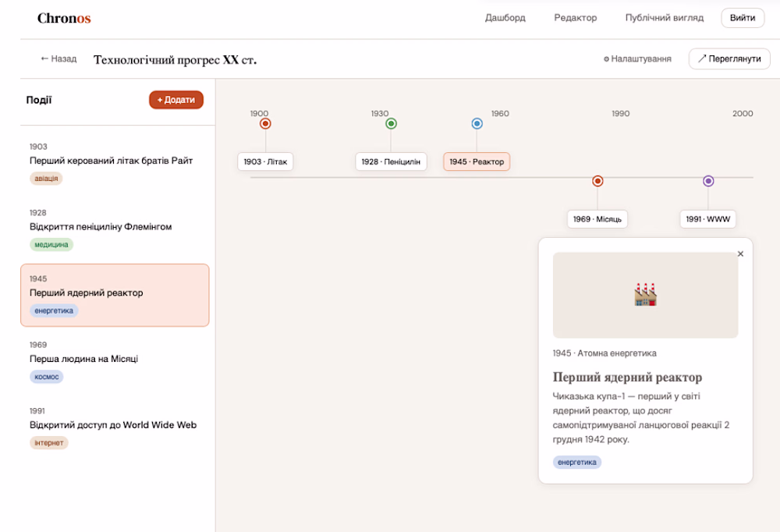Viewport: 780px width, 532px height.
Task: Click the космос tag
Action: click(46, 377)
